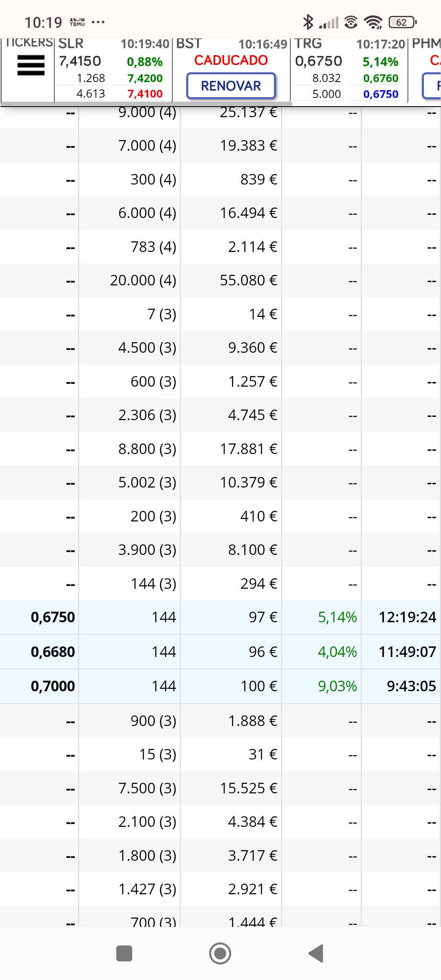Select the SLR ticker tab
The height and width of the screenshot is (980, 441).
[x=113, y=69]
